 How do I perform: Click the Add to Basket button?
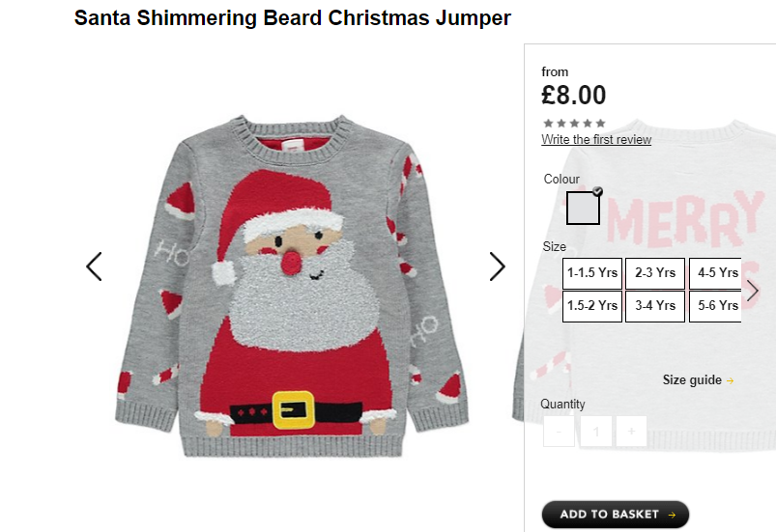pos(616,515)
